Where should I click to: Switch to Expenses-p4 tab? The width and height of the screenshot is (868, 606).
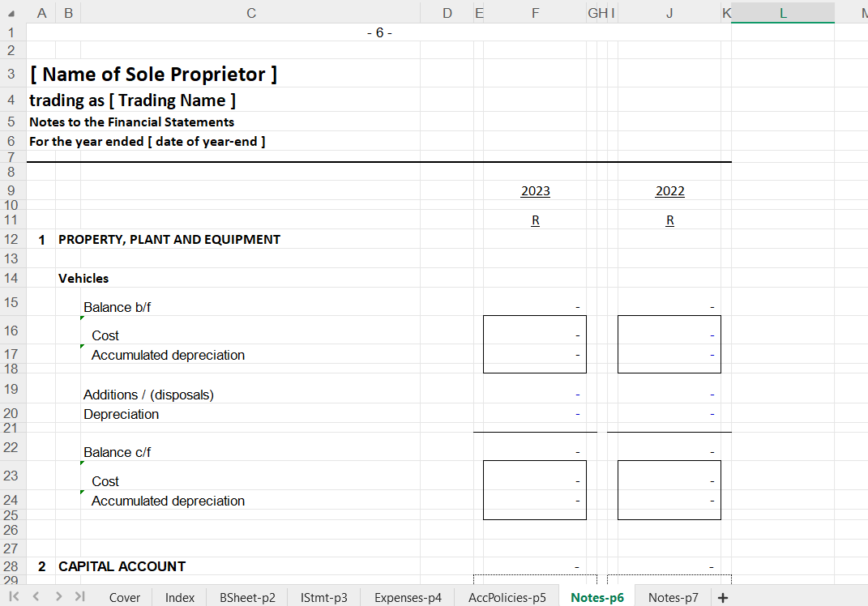pyautogui.click(x=408, y=598)
